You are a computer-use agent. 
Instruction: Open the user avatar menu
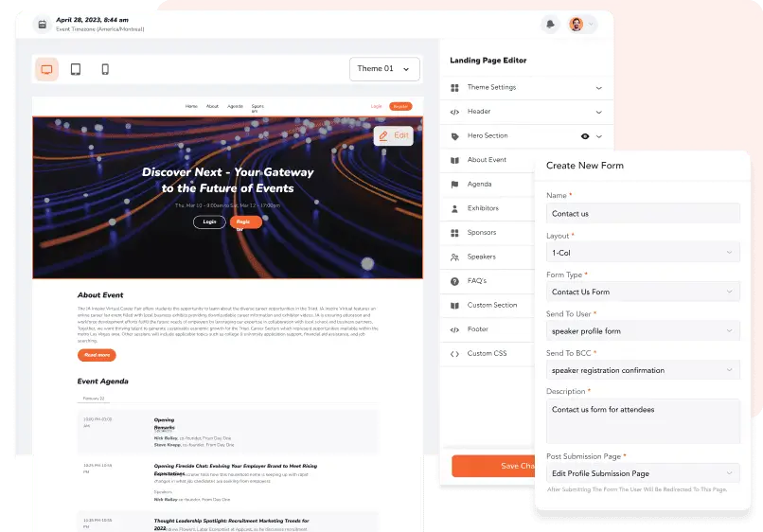(582, 24)
